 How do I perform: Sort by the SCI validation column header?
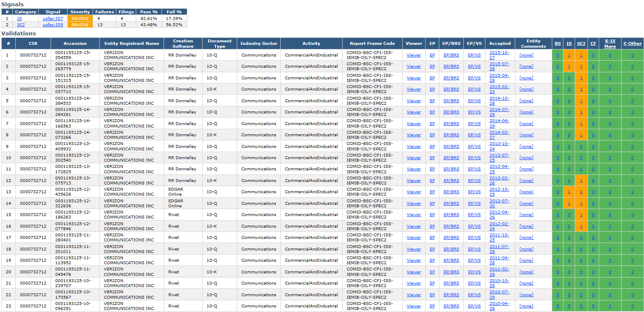pyautogui.click(x=581, y=43)
